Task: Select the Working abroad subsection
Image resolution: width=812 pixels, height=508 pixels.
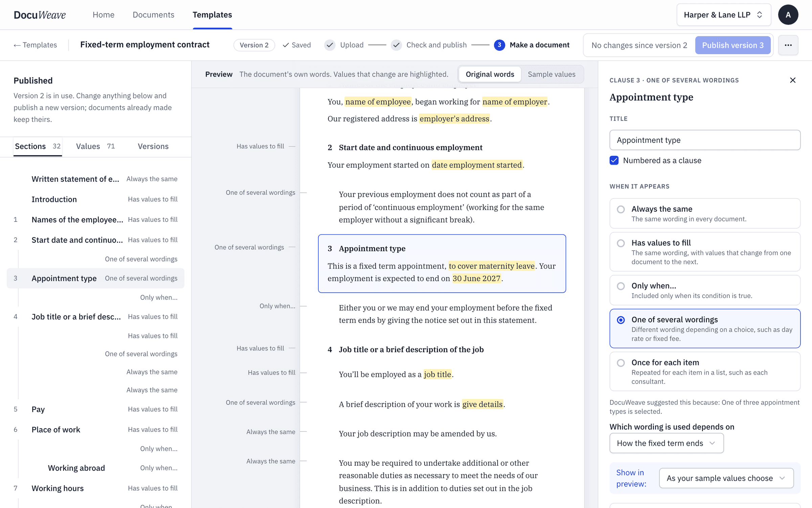Action: click(95, 468)
